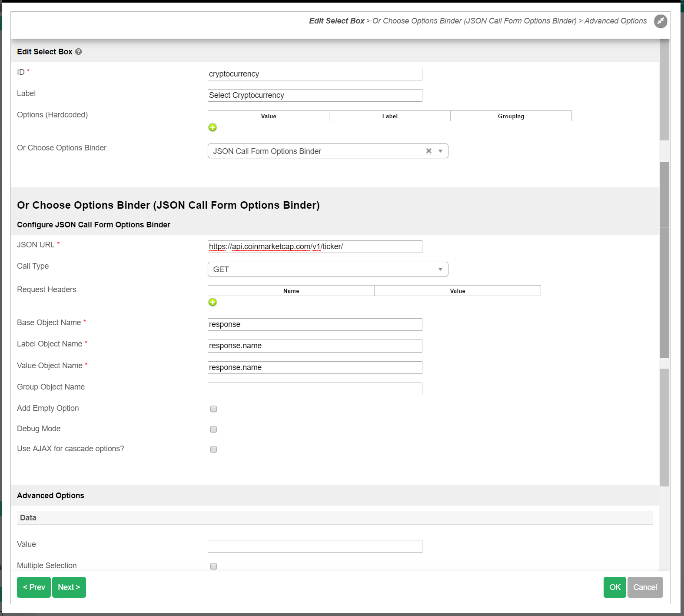Enable the Debug Mode checkbox
This screenshot has height=616, width=684.
213,429
